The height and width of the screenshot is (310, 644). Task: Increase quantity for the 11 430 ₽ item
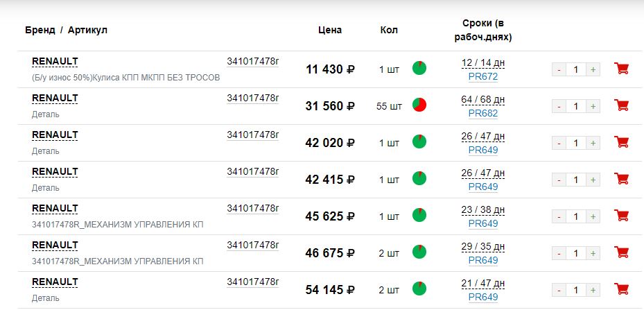tap(593, 69)
